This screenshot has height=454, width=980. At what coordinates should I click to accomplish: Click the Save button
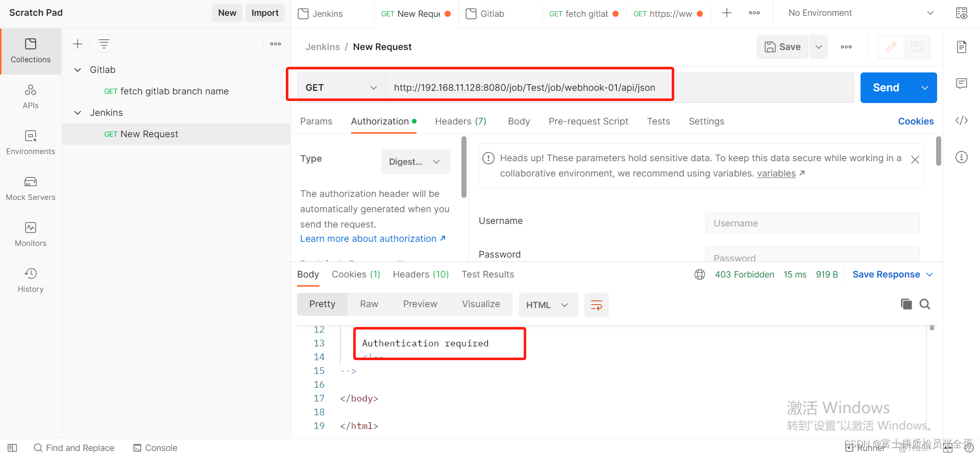[x=782, y=47]
